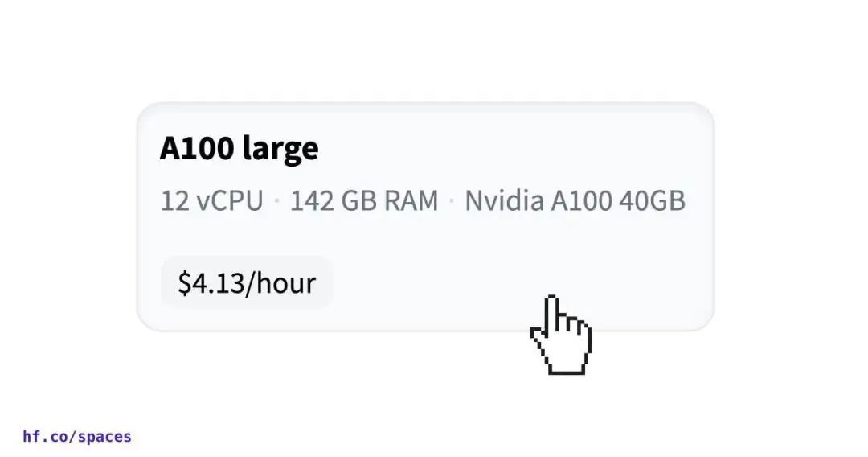Viewport: 868px width, 457px height.
Task: Click the "12 vCPU" spec text
Action: click(211, 200)
